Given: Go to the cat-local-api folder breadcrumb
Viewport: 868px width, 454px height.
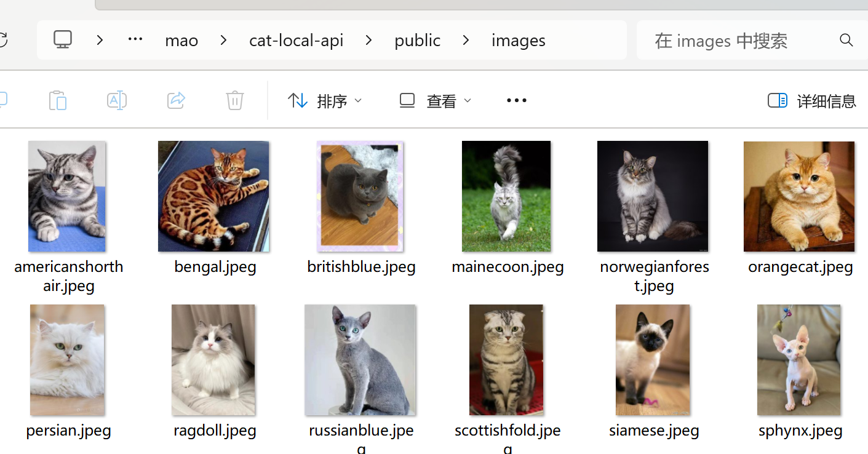Looking at the screenshot, I should 296,41.
